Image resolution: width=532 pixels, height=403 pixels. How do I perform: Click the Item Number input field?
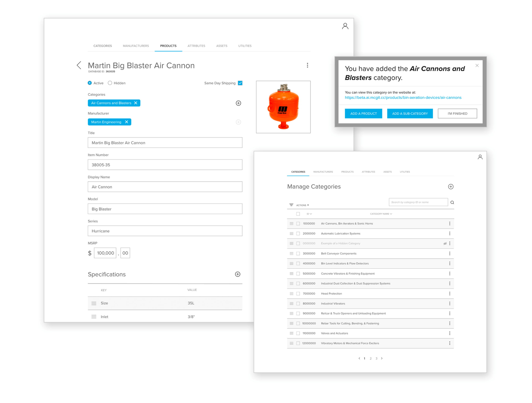pos(165,165)
